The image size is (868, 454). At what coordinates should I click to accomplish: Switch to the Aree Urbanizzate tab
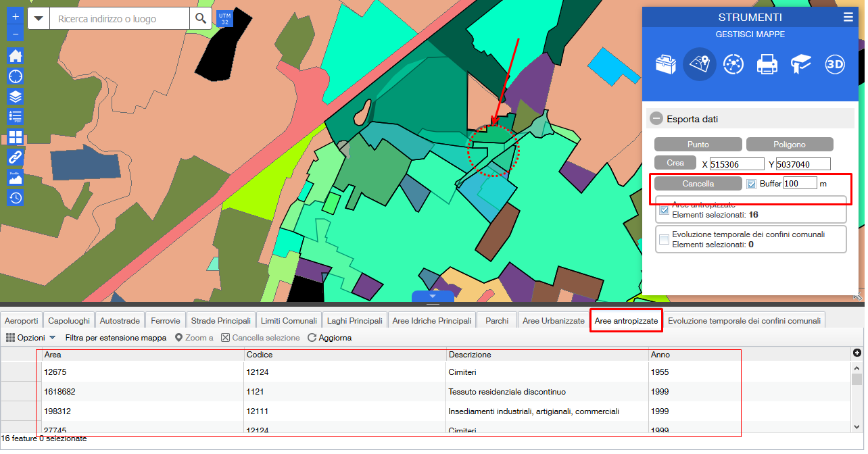coord(553,321)
